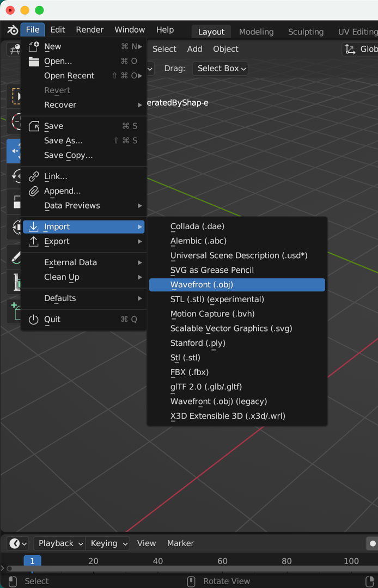Close the window with red button
The image size is (378, 588).
10,10
